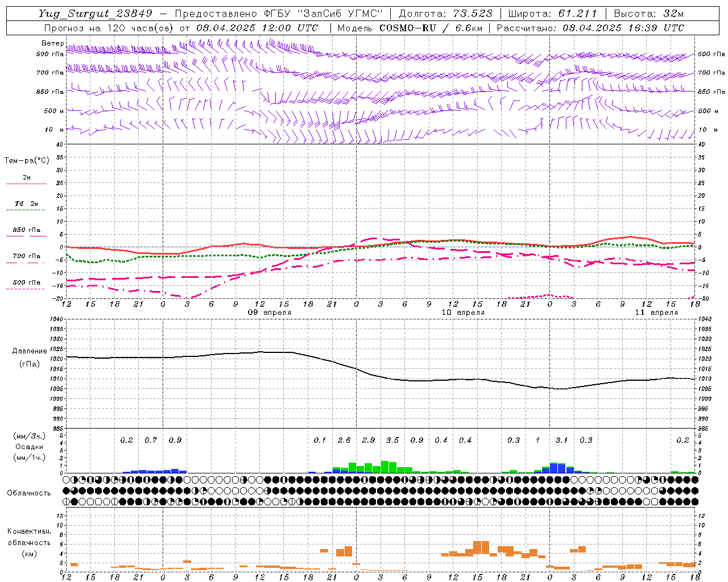
Task: Click the longitude value Долгота: 73.523
Action: point(446,14)
